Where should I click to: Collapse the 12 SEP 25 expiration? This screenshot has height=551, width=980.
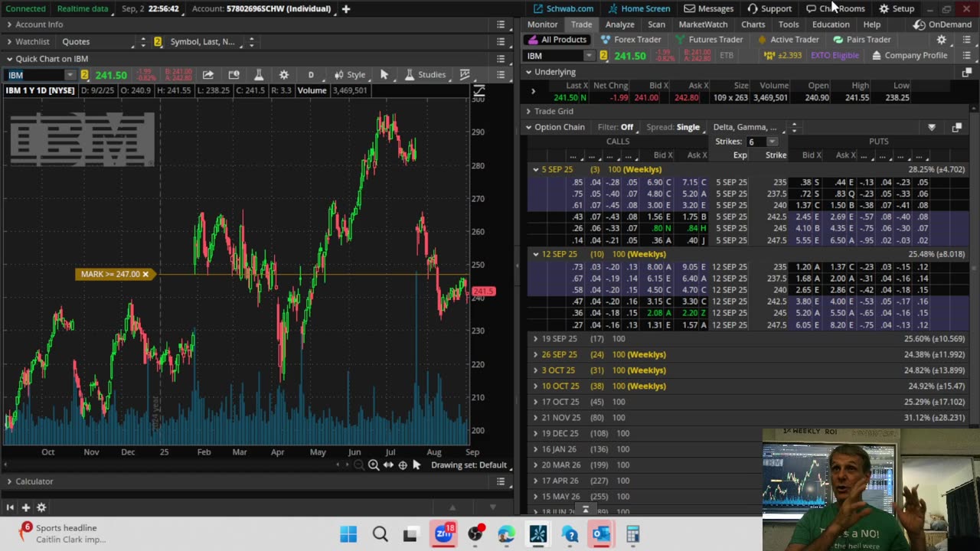(x=536, y=254)
